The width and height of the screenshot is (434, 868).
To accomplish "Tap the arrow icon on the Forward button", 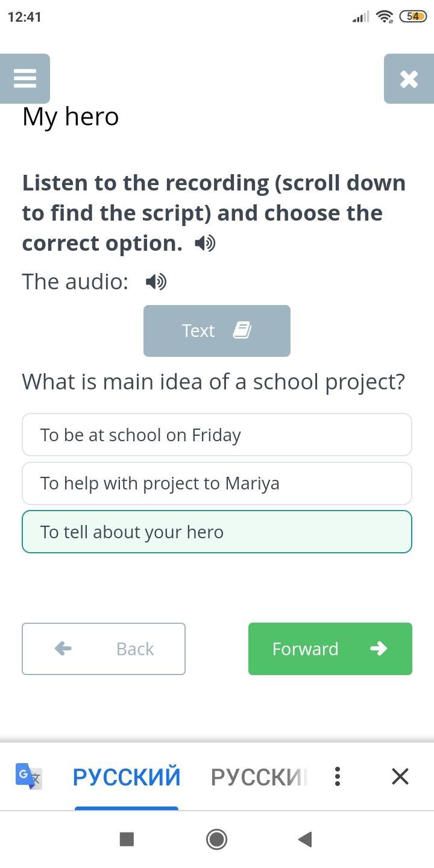I will (x=378, y=649).
